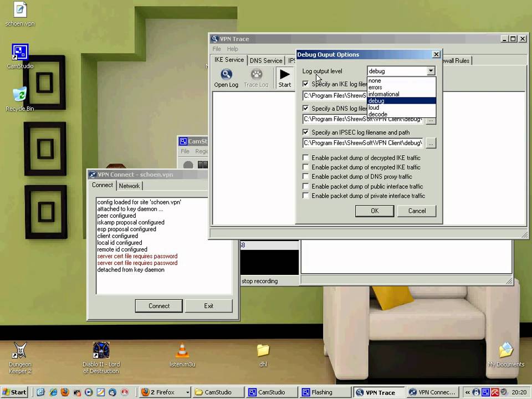This screenshot has width=532, height=399.
Task: Enable packet dump of encrypted IKE traffic
Action: coord(306,167)
